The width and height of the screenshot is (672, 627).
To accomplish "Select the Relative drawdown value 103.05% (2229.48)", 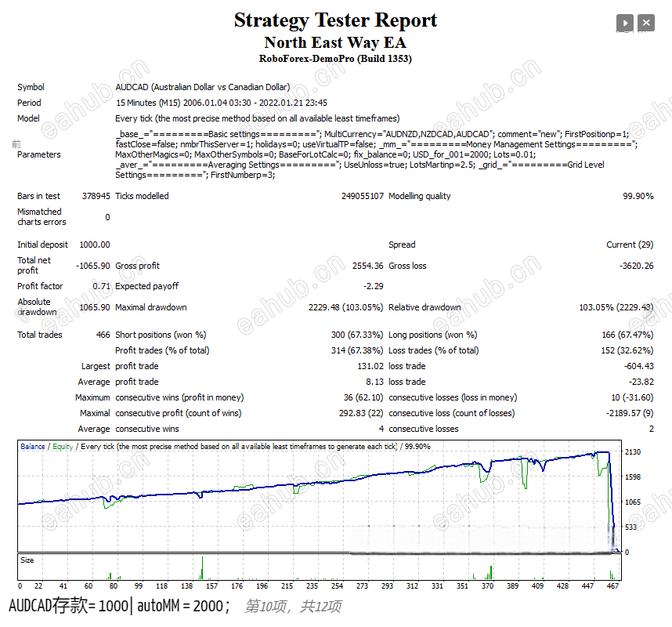I will pyautogui.click(x=616, y=307).
